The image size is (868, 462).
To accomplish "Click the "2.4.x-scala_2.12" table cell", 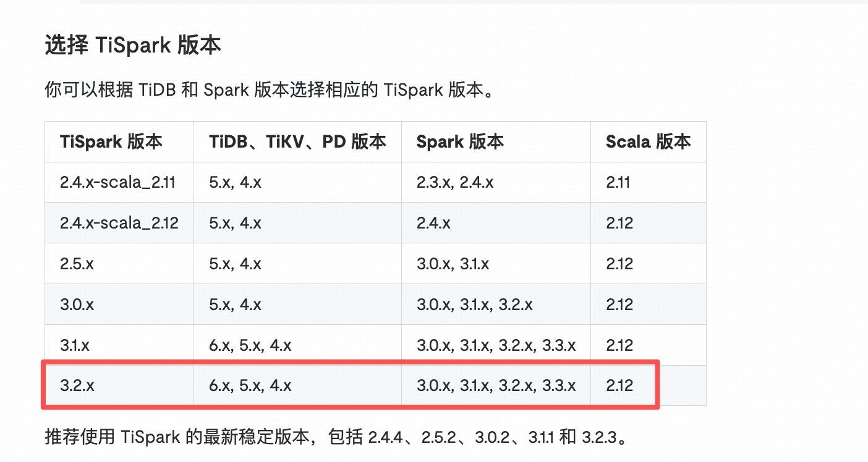I will pyautogui.click(x=119, y=223).
